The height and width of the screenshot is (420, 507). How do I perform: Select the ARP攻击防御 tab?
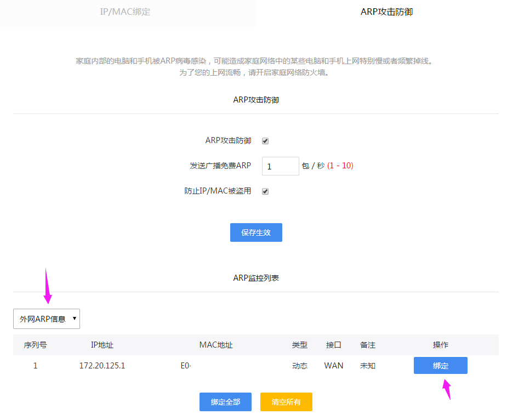click(x=386, y=12)
